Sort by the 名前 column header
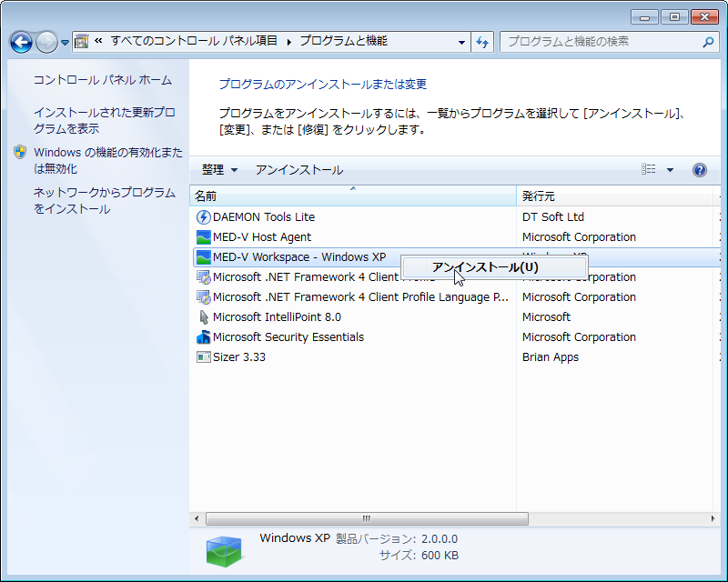The image size is (728, 582). 353,196
